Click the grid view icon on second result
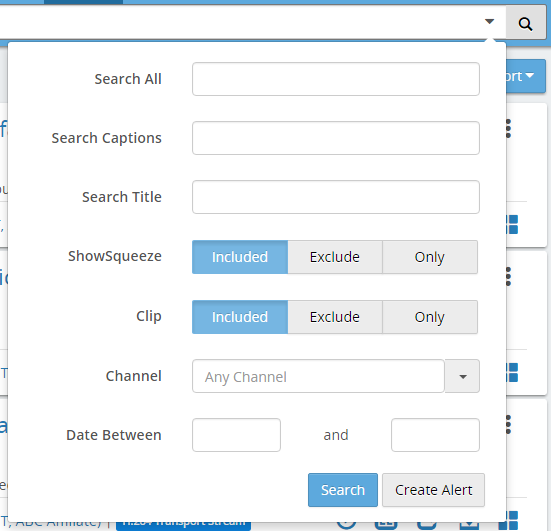 point(512,373)
